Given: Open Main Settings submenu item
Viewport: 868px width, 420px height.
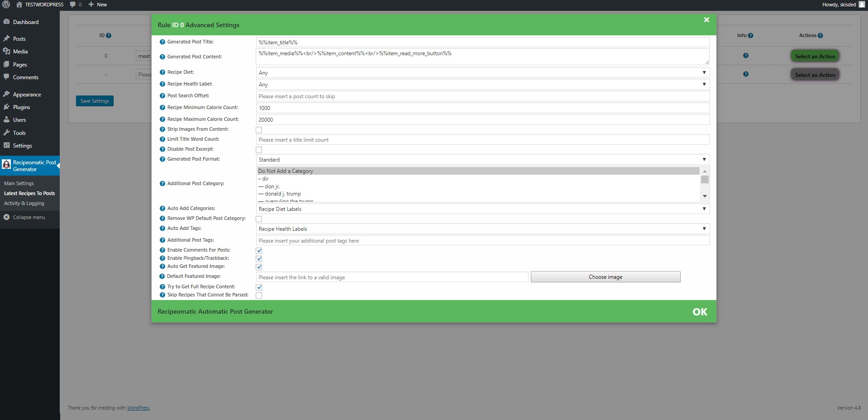Looking at the screenshot, I should 19,184.
